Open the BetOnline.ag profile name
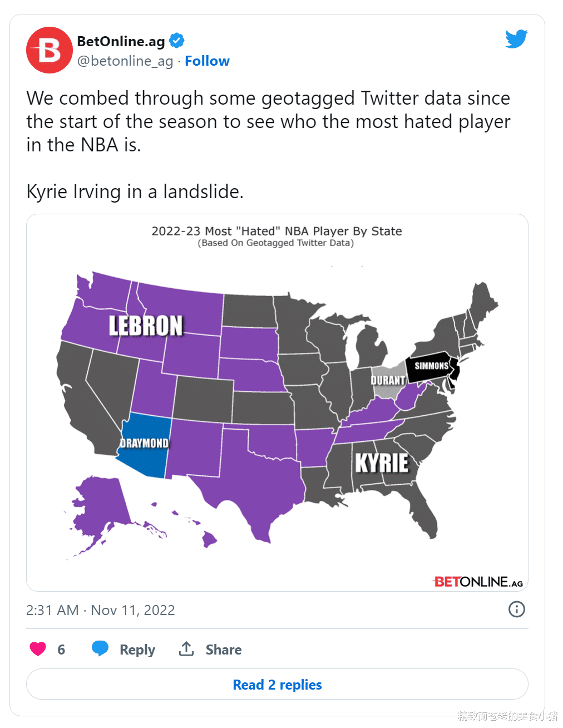The height and width of the screenshot is (728, 563). (x=121, y=41)
